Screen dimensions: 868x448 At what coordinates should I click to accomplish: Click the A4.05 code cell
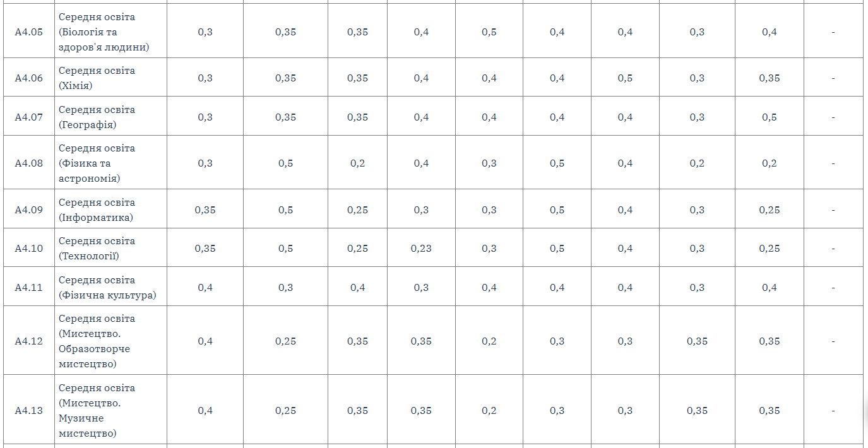[29, 32]
